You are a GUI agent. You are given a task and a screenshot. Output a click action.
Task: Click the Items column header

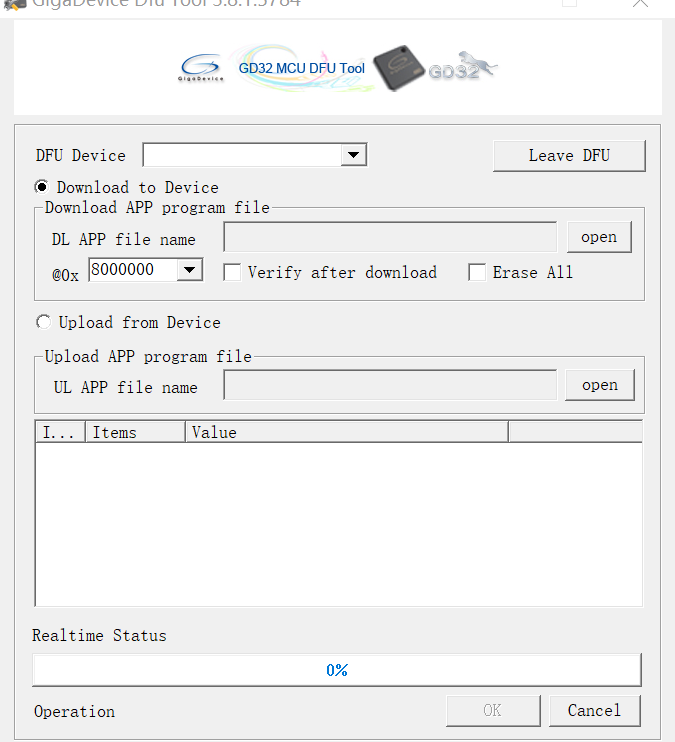coord(135,432)
